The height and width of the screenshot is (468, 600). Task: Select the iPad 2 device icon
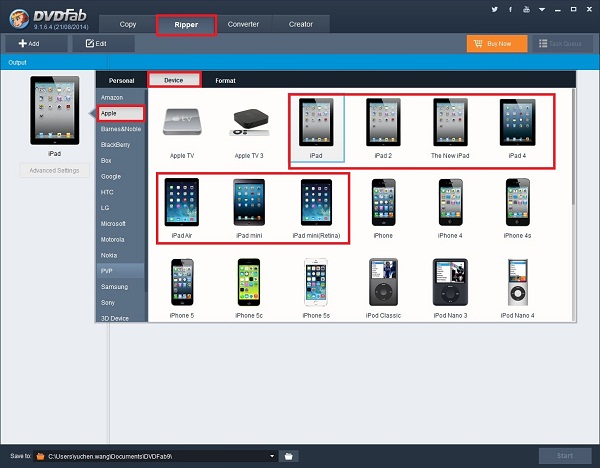(383, 128)
